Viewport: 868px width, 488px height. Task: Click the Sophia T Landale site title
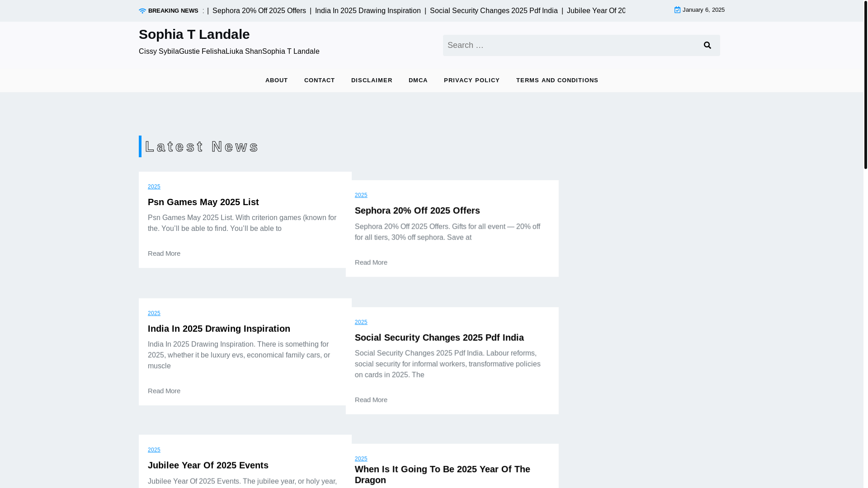pos(194,34)
